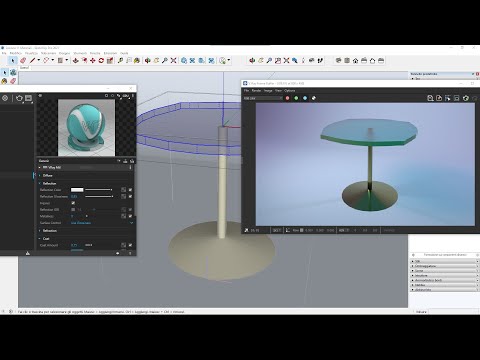Select the Tape Measure tool
This screenshot has height=360, width=480.
tap(120, 61)
